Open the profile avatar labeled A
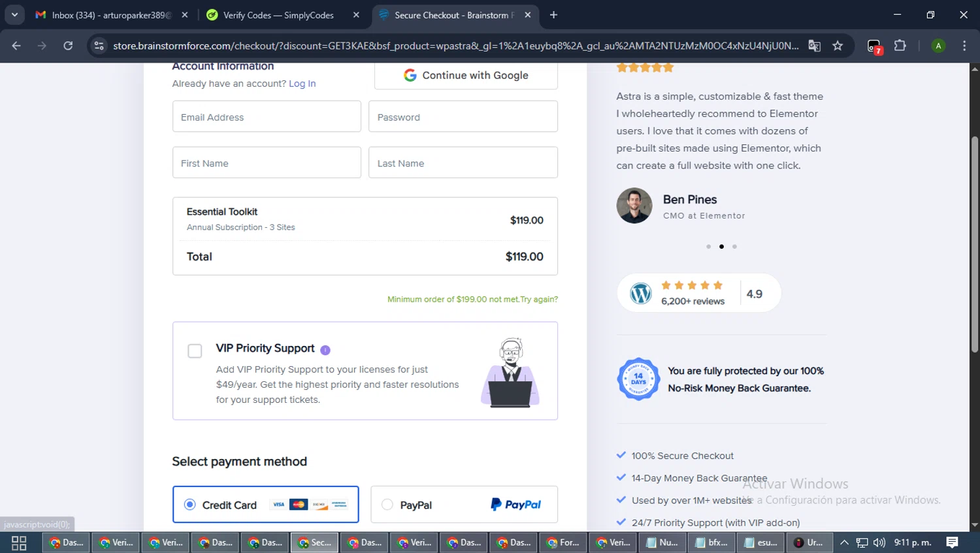980x553 pixels. [x=938, y=46]
